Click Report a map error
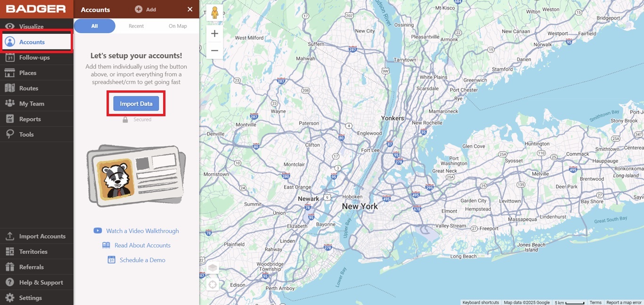Screen dimensions: 644x305 click(x=624, y=303)
